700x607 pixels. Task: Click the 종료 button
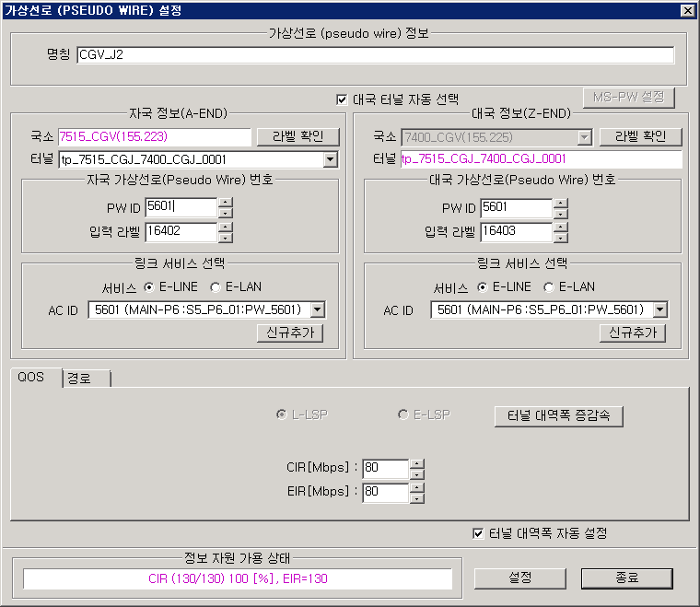coord(627,578)
